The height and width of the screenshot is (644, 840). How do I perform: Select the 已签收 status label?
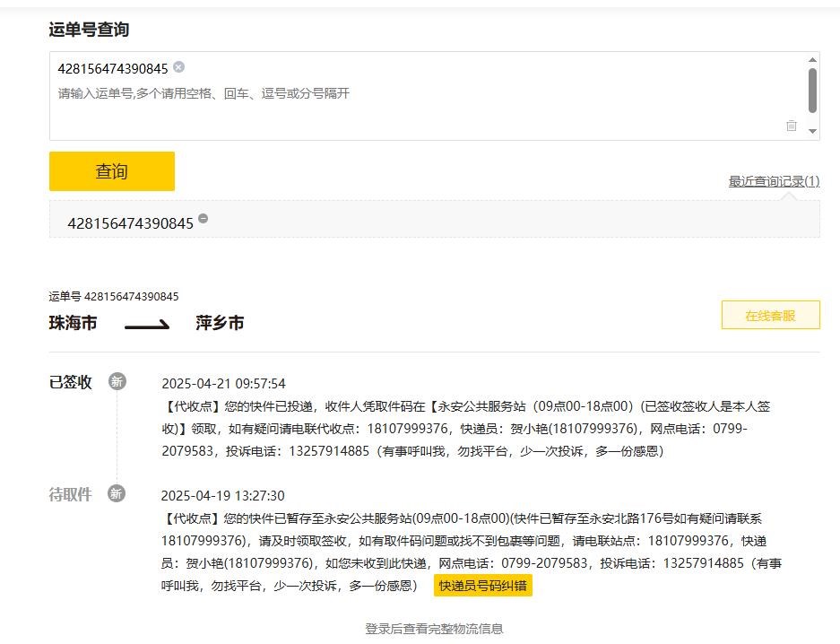(70, 382)
